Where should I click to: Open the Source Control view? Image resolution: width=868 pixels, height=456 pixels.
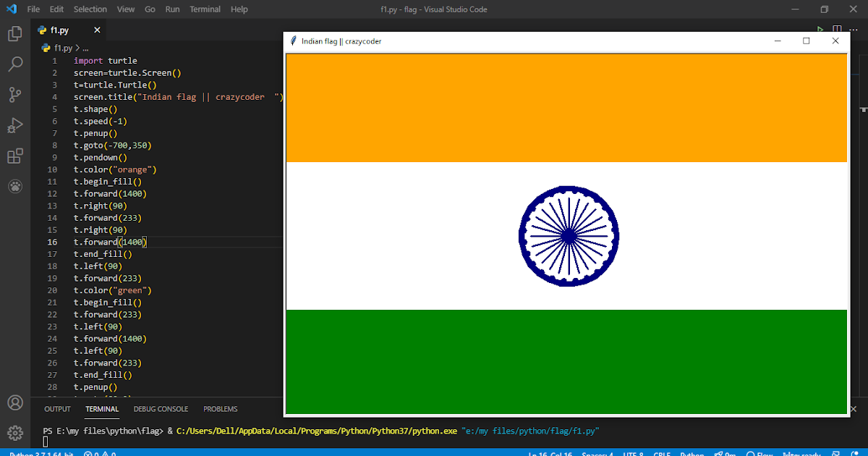[15, 95]
